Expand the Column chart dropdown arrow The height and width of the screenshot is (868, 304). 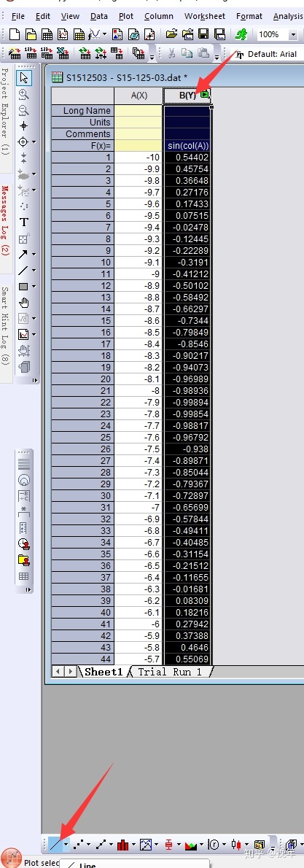tap(133, 845)
